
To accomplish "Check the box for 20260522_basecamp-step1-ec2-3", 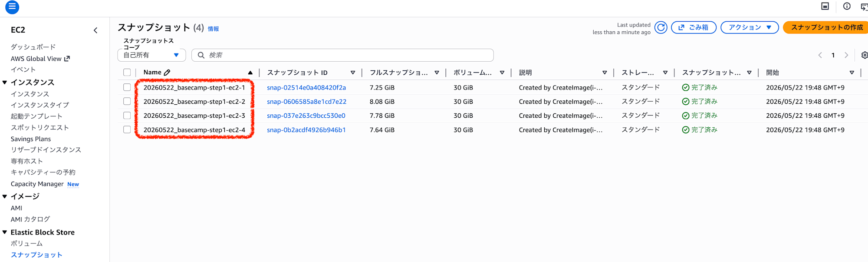I will [x=127, y=116].
